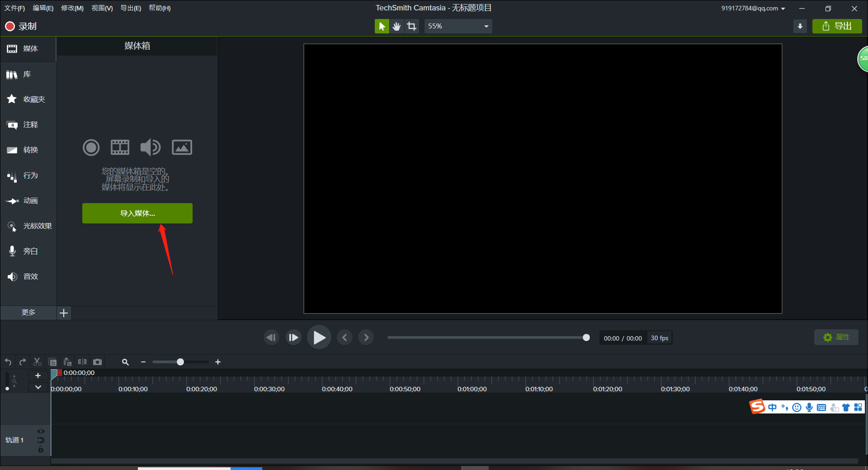This screenshot has width=868, height=470.
Task: Click the green 导出 export button
Action: 837,26
